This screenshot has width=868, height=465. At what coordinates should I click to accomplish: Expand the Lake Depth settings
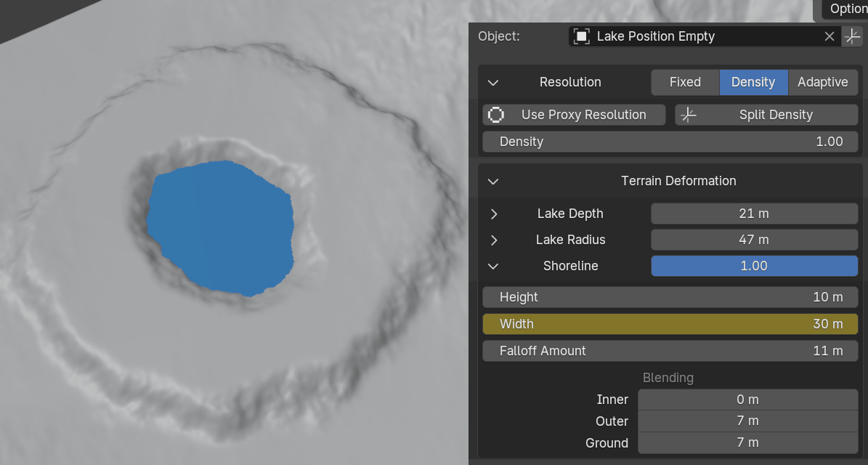[x=494, y=214]
